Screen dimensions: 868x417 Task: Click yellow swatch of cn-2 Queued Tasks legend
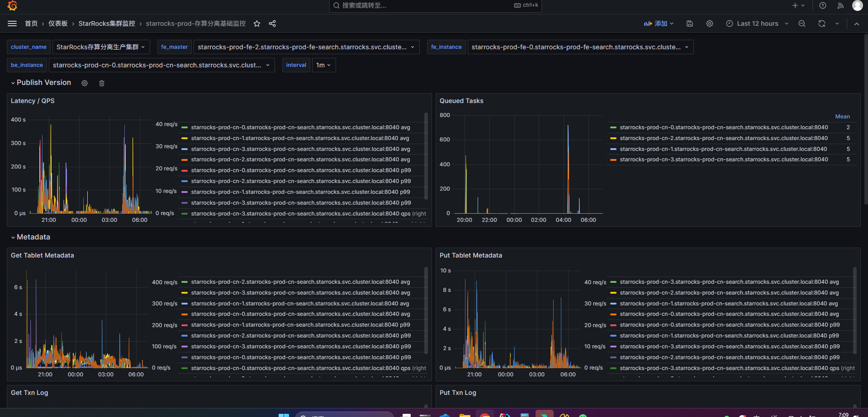tap(613, 138)
